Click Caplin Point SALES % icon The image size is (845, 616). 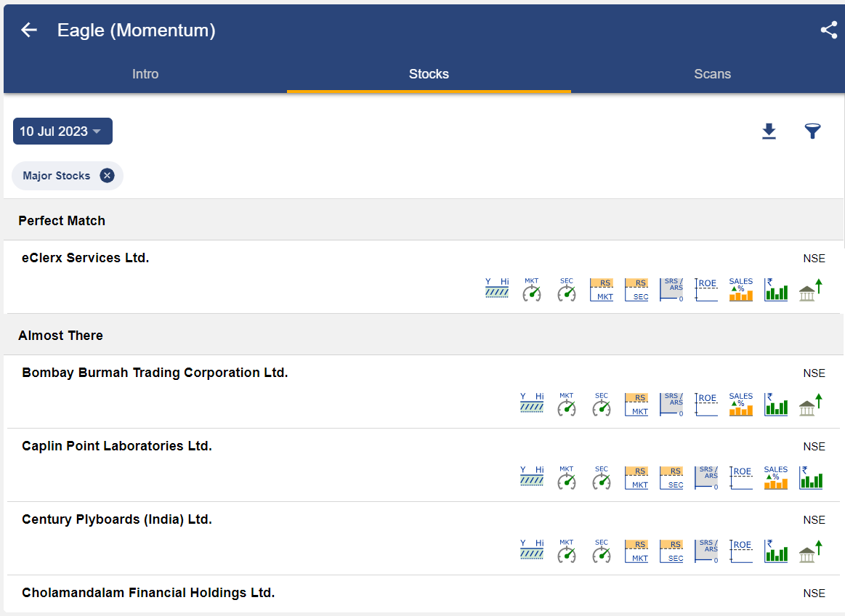pos(776,477)
